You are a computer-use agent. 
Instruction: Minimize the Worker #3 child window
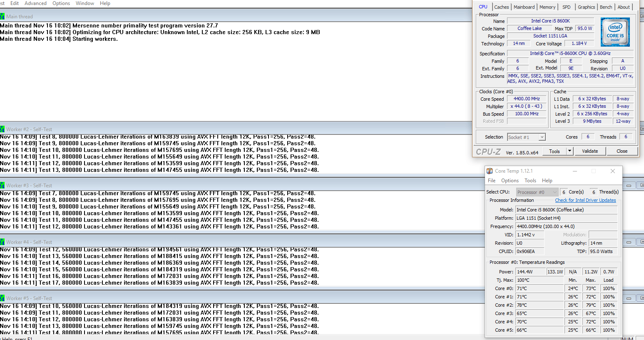(629, 186)
